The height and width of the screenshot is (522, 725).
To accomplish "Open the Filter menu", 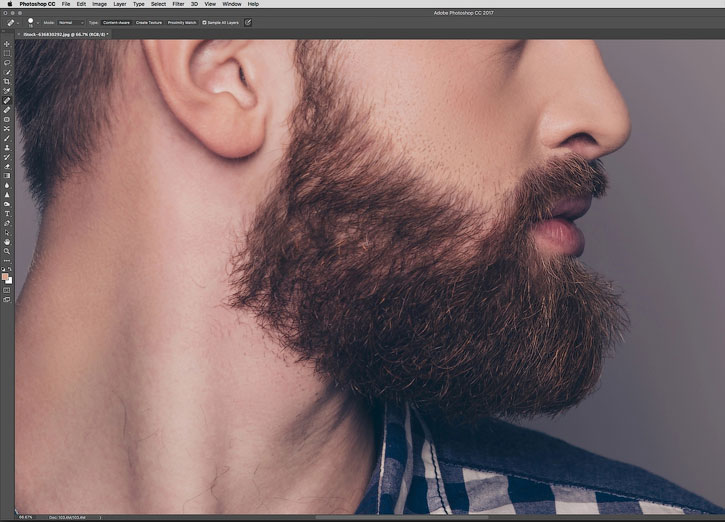I will pos(178,4).
